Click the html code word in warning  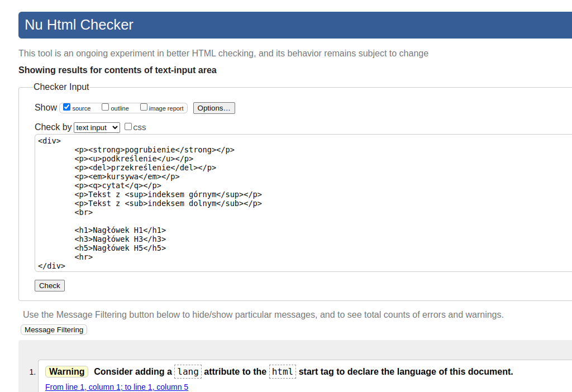[x=282, y=371]
